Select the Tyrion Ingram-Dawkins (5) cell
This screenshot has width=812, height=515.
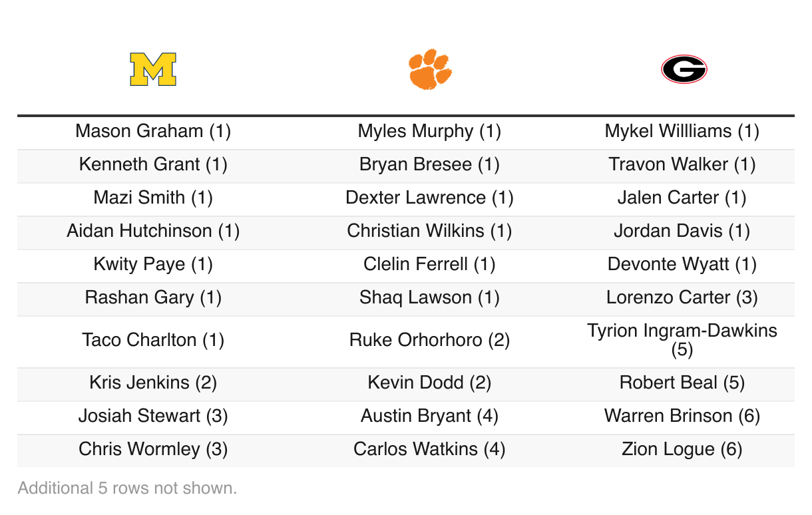[682, 340]
